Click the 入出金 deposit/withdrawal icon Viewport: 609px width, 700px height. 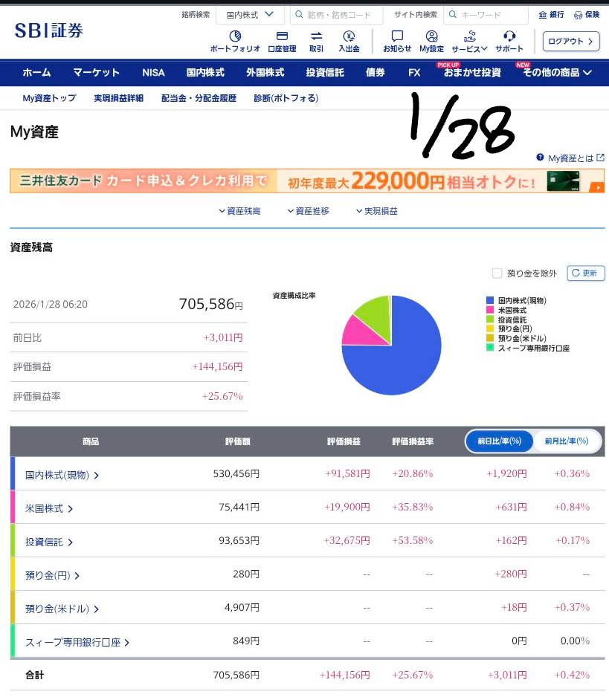click(349, 36)
